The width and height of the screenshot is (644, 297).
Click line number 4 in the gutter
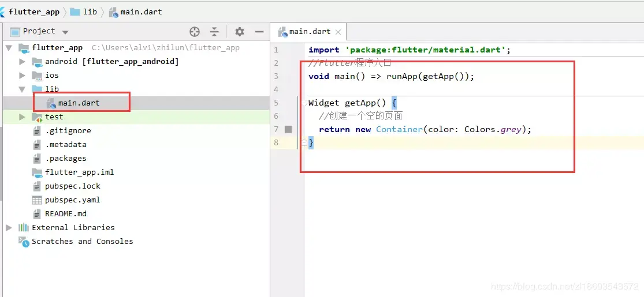click(276, 89)
